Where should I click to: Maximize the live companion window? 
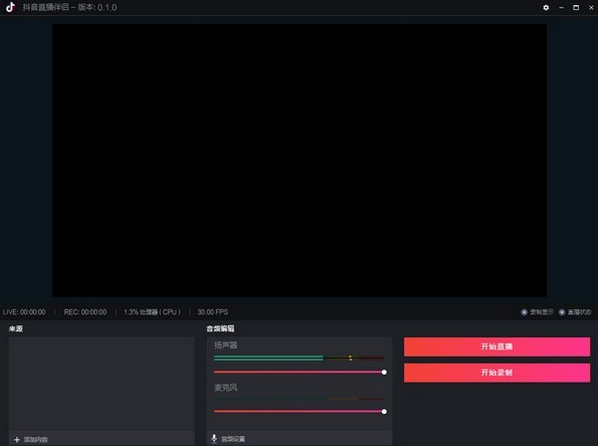576,7
